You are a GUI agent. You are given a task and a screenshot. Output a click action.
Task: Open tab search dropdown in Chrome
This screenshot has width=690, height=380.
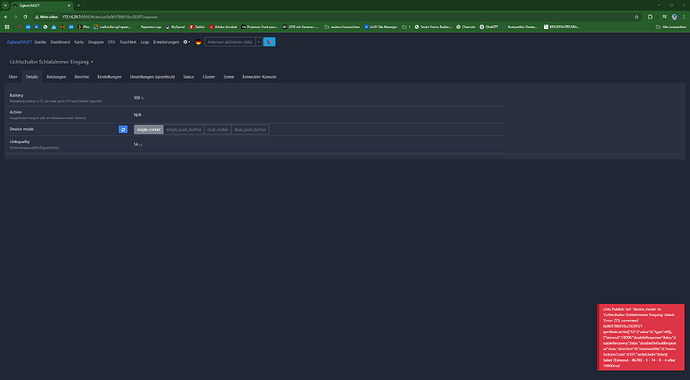coord(5,5)
